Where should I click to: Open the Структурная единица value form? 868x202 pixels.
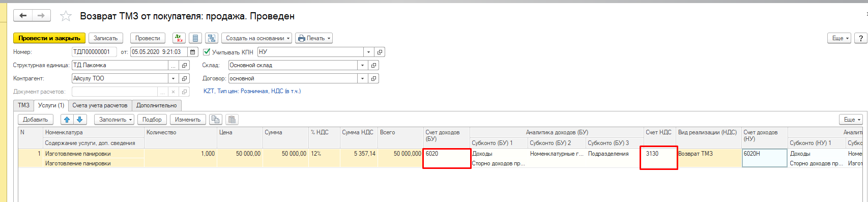pyautogui.click(x=184, y=65)
